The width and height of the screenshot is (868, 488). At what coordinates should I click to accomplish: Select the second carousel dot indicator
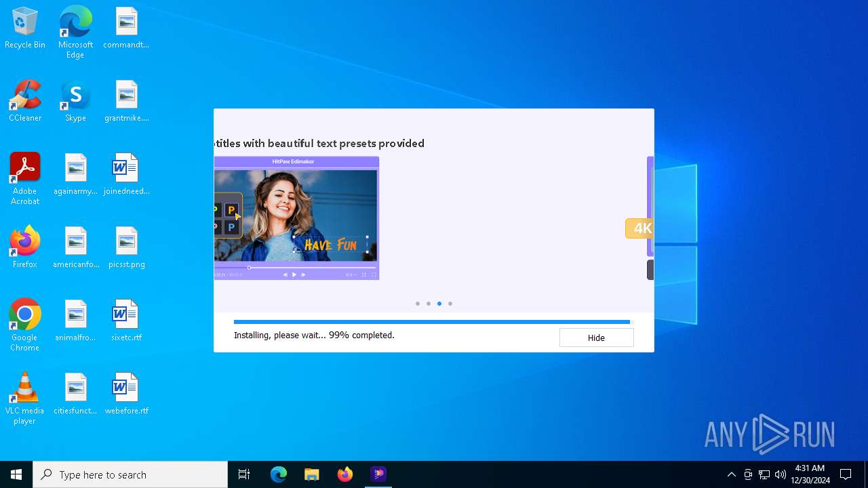click(429, 304)
